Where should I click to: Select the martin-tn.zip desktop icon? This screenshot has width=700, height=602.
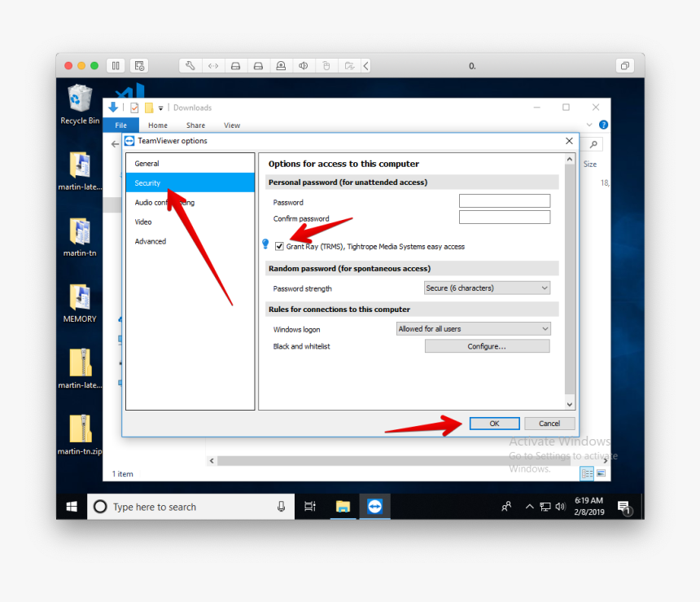[x=80, y=435]
